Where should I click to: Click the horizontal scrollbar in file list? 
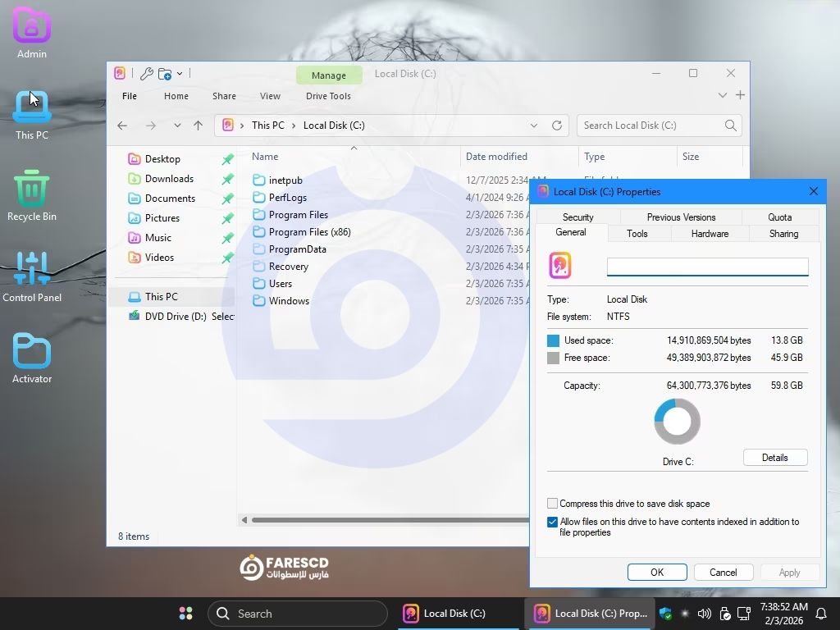[386, 520]
